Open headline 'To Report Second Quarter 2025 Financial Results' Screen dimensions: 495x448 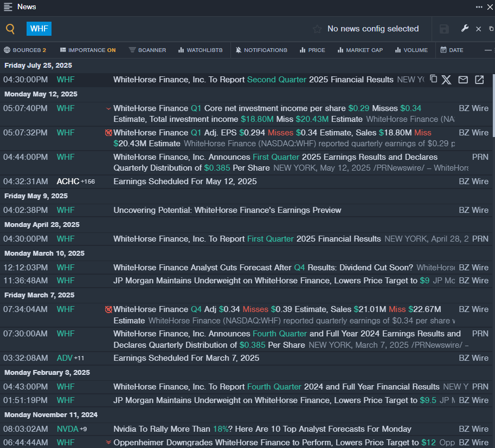[254, 80]
